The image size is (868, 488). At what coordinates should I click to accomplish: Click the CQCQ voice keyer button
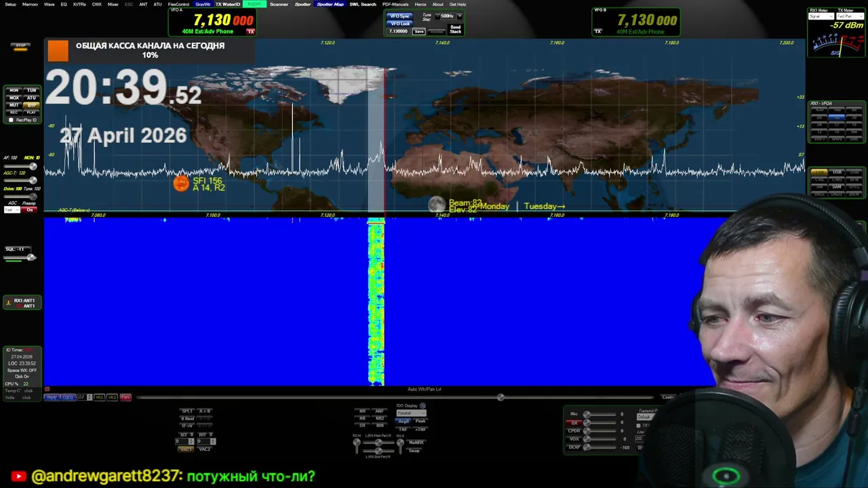68,397
